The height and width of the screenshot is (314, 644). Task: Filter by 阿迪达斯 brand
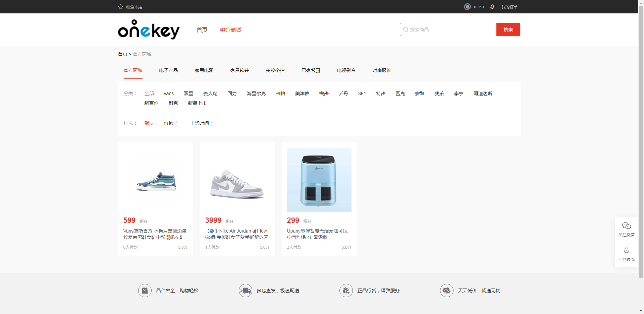click(x=483, y=93)
